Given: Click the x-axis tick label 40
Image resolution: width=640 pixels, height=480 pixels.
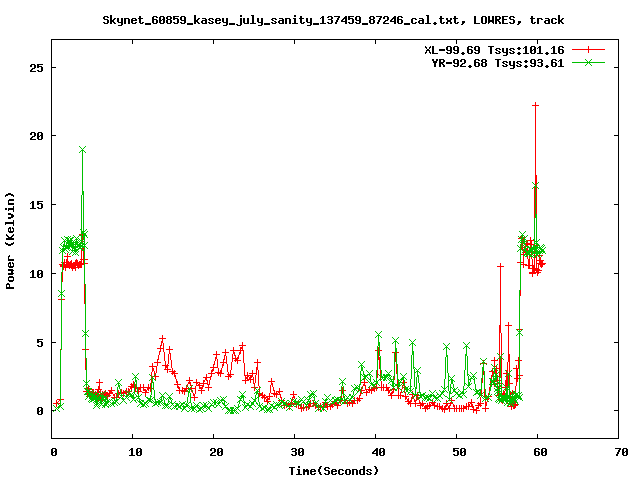Looking at the screenshot, I should click(378, 452).
